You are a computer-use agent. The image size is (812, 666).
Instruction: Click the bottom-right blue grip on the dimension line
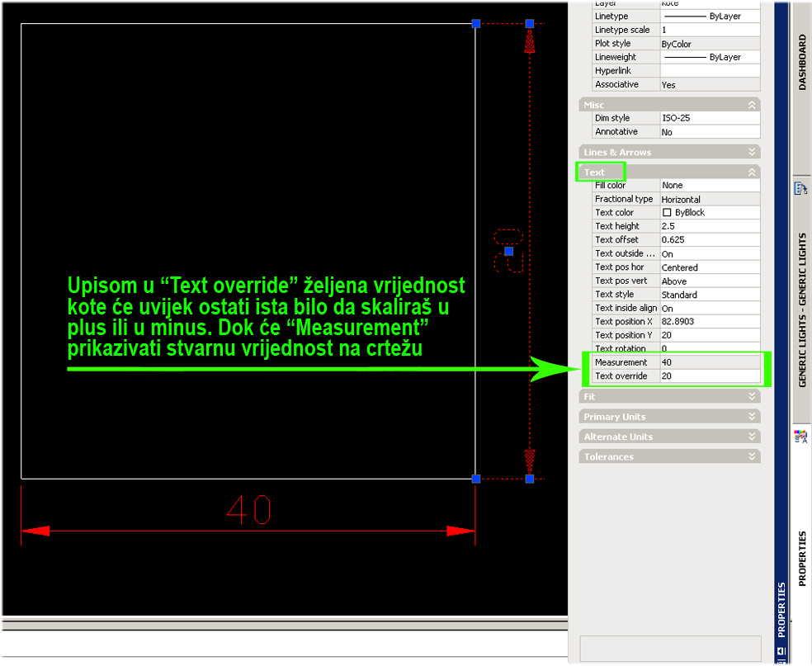(530, 479)
